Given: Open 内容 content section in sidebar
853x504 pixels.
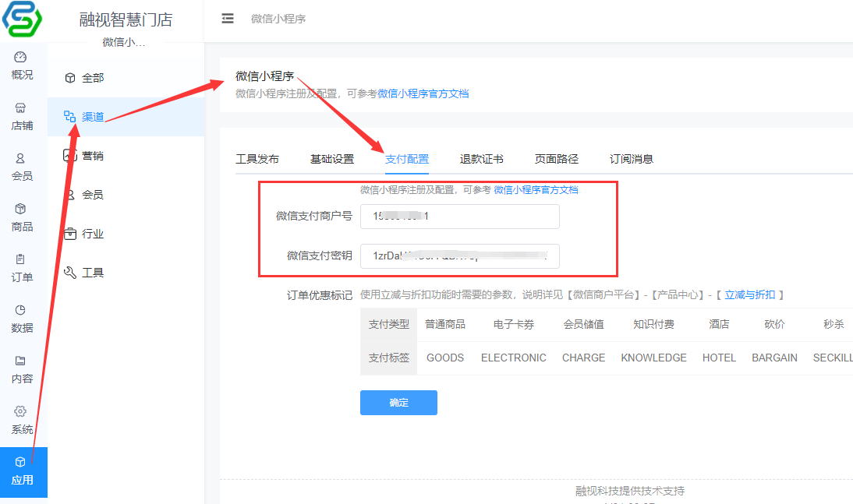Looking at the screenshot, I should coord(22,370).
